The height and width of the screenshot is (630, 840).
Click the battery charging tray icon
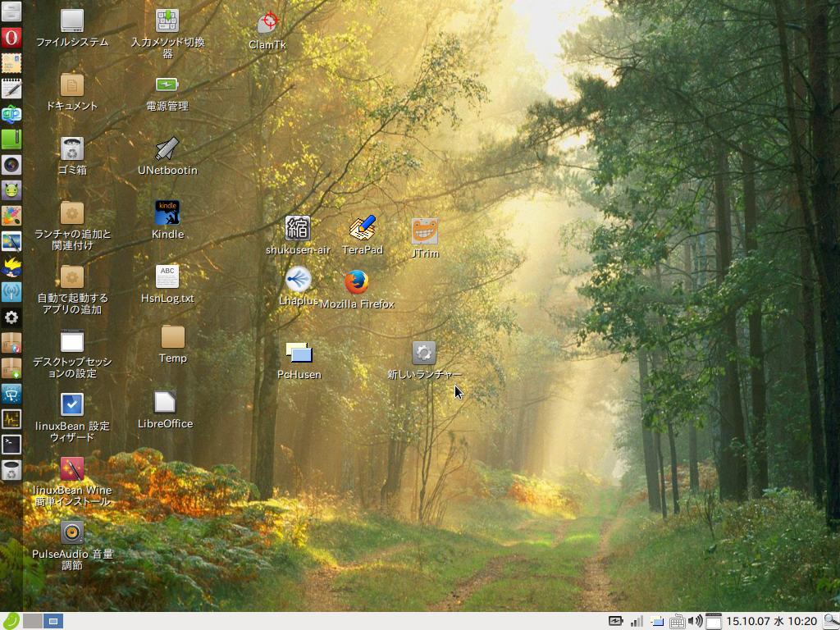coord(615,622)
